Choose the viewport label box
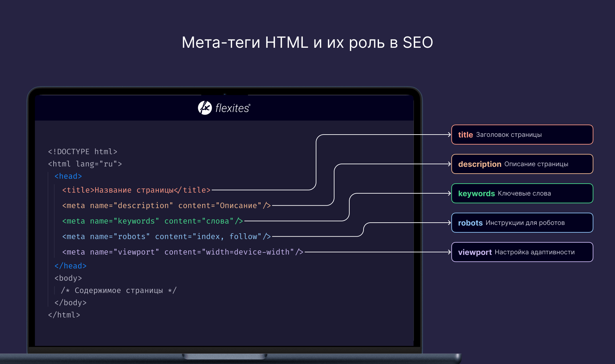Viewport: 615px width, 364px height. click(522, 252)
